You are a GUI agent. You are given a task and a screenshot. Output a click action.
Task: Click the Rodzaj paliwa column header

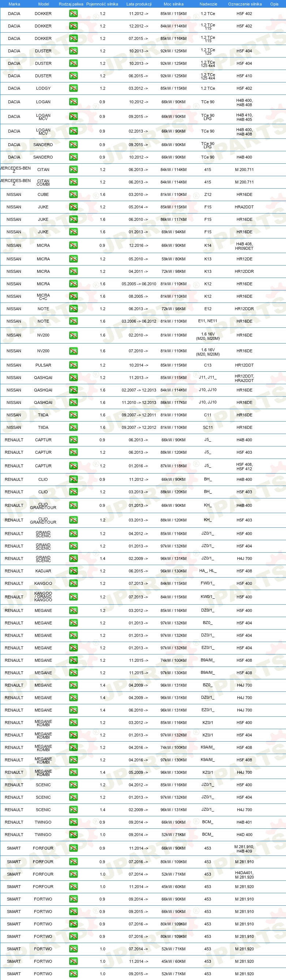click(x=71, y=4)
